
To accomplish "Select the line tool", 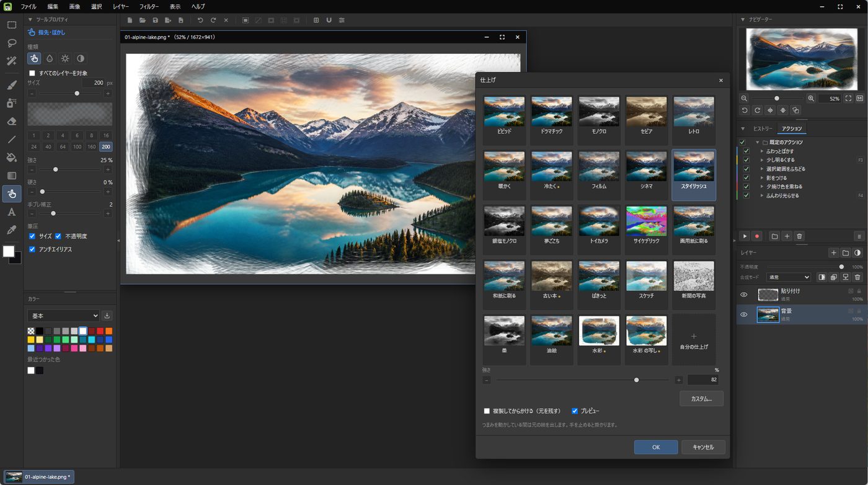I will (x=11, y=140).
